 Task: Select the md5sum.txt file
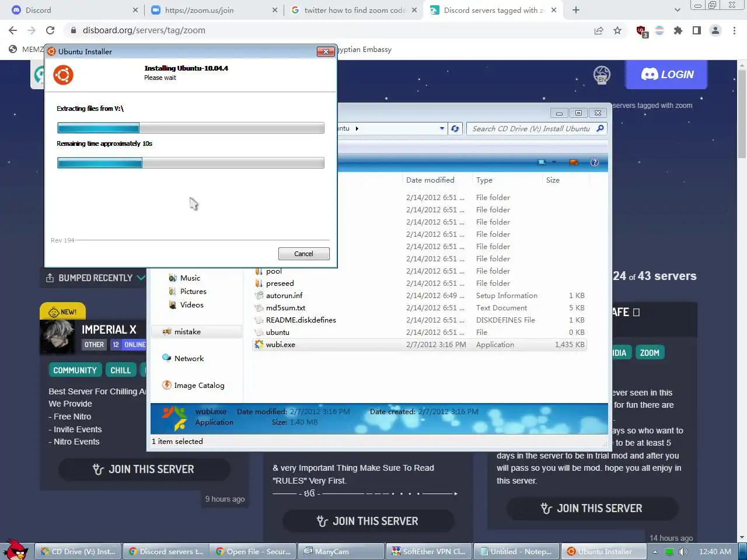click(x=285, y=308)
